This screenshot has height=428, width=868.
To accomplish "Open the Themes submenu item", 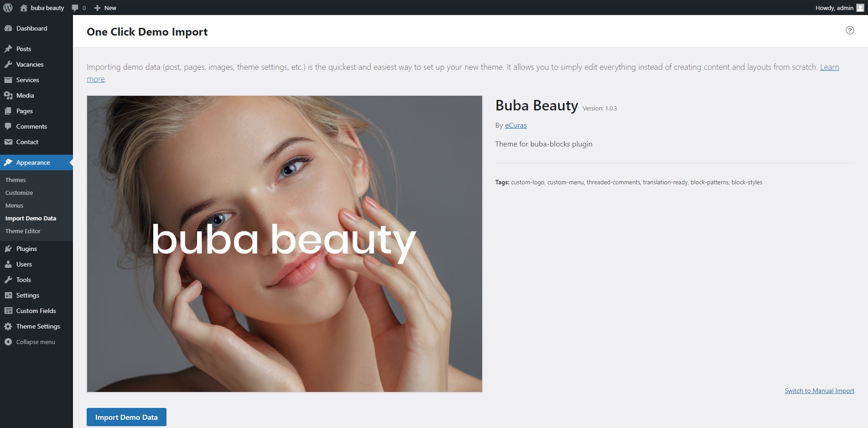I will 16,180.
